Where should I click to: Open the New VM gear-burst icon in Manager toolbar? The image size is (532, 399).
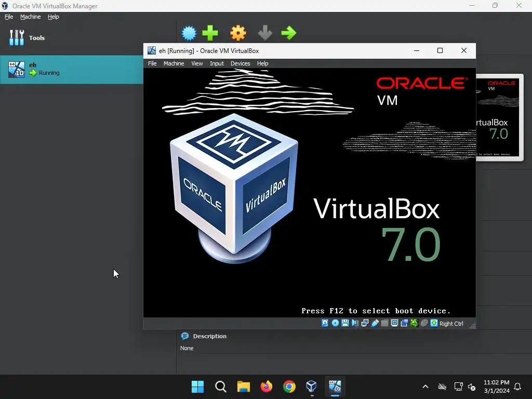click(189, 33)
